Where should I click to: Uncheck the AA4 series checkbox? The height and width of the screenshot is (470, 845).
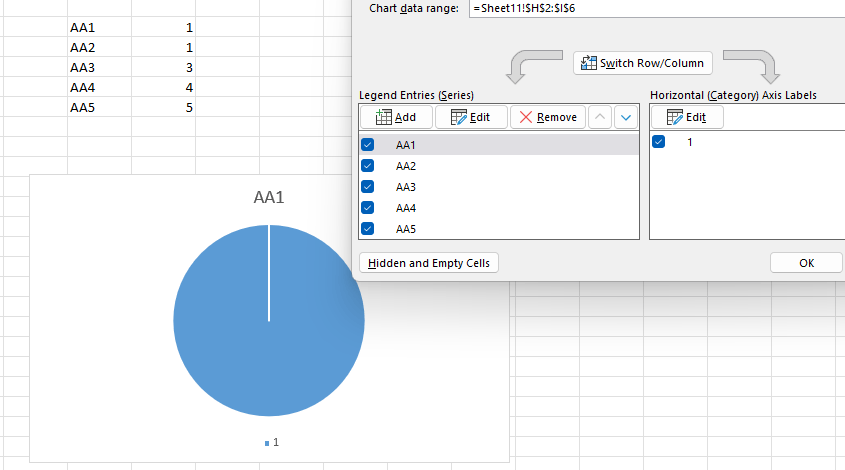click(368, 208)
